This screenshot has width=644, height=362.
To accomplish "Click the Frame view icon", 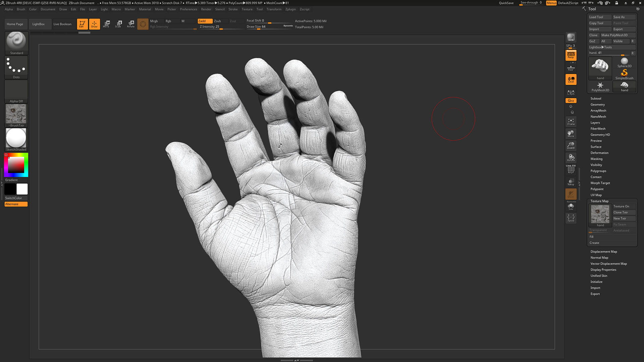I will click(x=571, y=121).
